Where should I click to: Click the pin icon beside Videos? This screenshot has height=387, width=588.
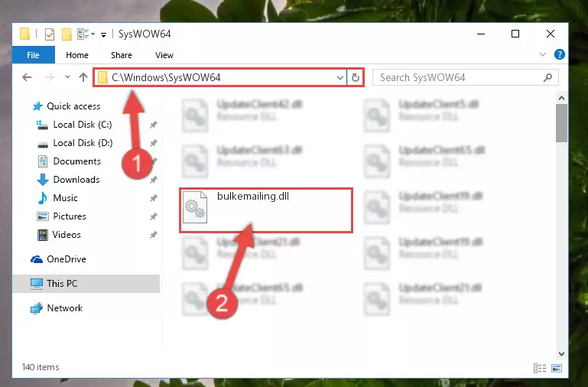(x=154, y=235)
